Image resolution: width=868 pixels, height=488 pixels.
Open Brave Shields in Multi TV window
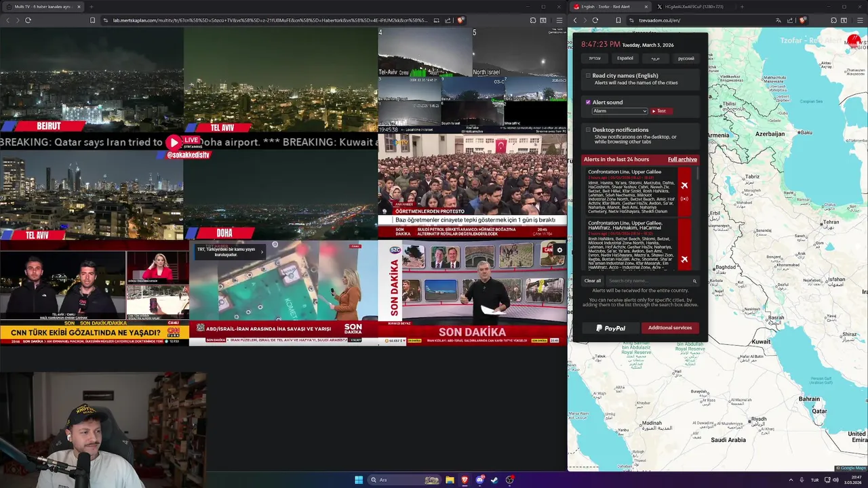460,20
